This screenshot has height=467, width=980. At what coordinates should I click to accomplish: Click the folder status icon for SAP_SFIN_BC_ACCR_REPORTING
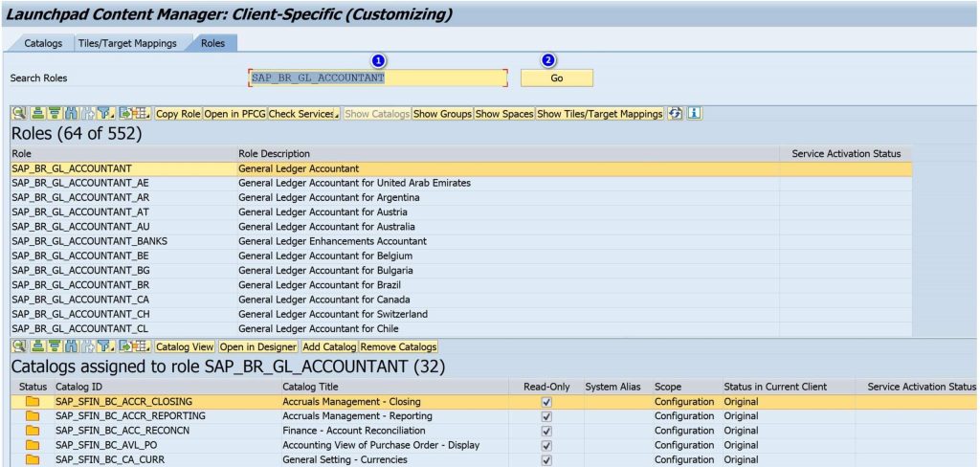tap(33, 416)
